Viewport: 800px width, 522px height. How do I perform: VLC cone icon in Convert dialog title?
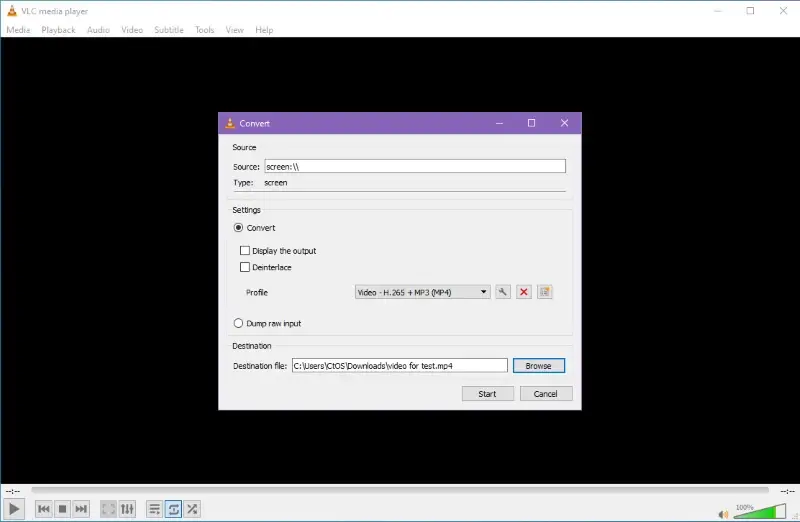(x=230, y=123)
